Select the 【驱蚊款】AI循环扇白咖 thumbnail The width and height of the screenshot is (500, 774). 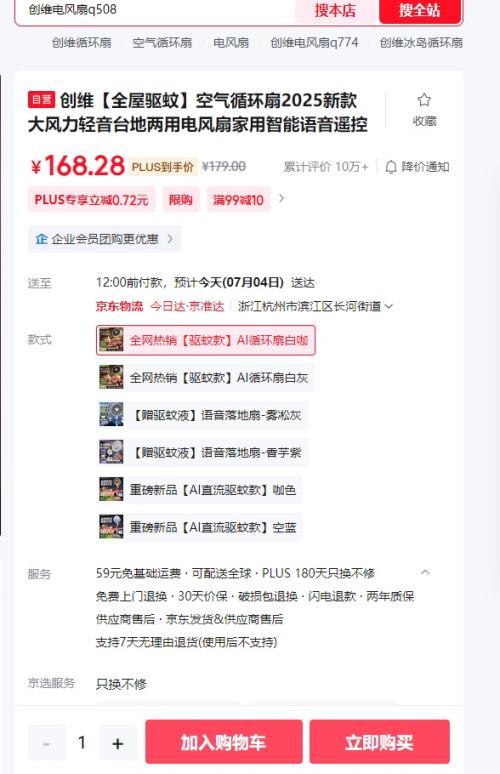pos(112,340)
